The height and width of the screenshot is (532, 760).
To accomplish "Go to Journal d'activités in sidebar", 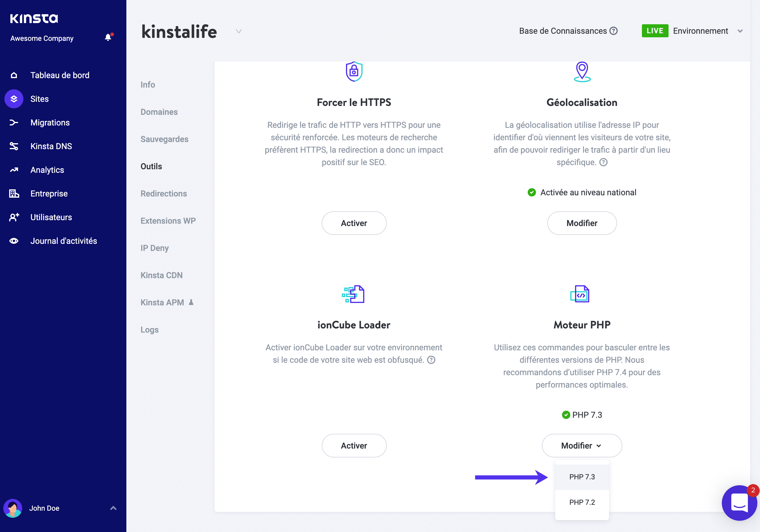I will (64, 241).
